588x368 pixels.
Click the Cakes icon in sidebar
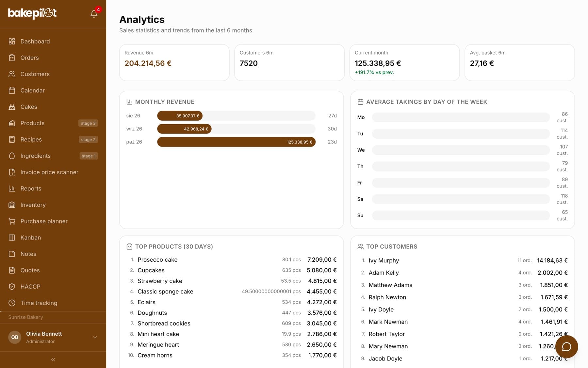12,107
